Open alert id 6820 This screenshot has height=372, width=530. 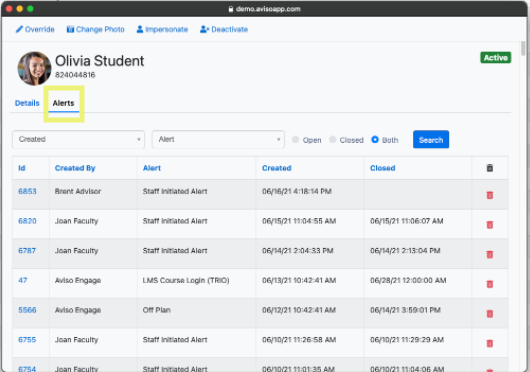tap(27, 221)
